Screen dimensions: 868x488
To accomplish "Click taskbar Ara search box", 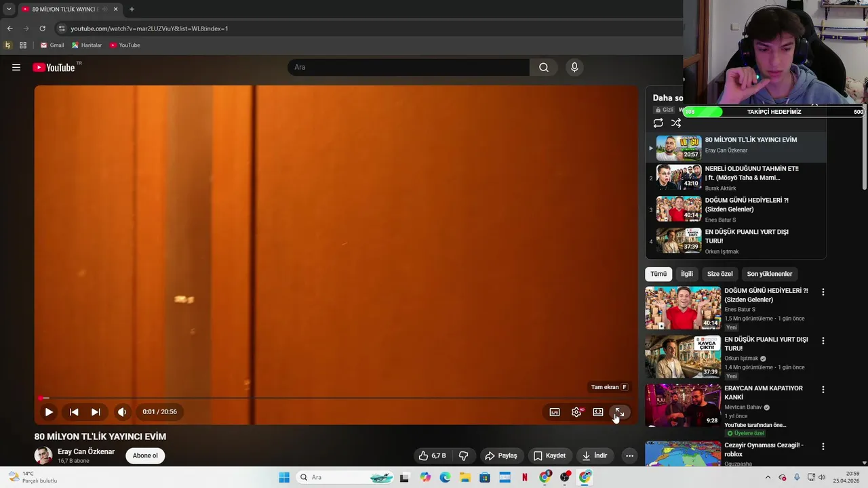I will tap(346, 477).
